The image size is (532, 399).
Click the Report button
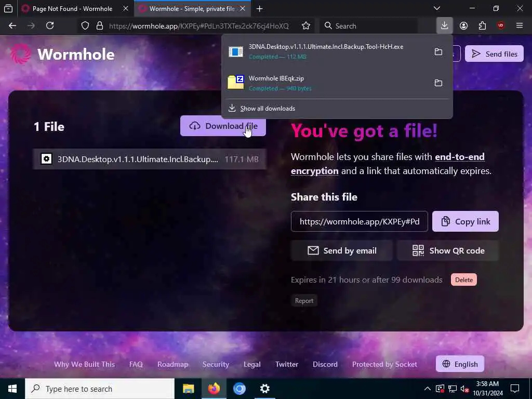(304, 301)
